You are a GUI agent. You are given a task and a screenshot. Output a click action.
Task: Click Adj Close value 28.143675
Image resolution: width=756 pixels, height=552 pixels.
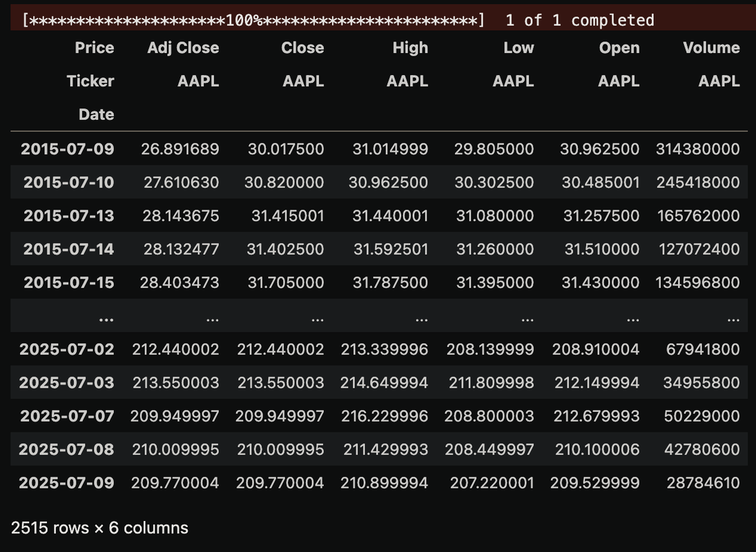click(181, 215)
